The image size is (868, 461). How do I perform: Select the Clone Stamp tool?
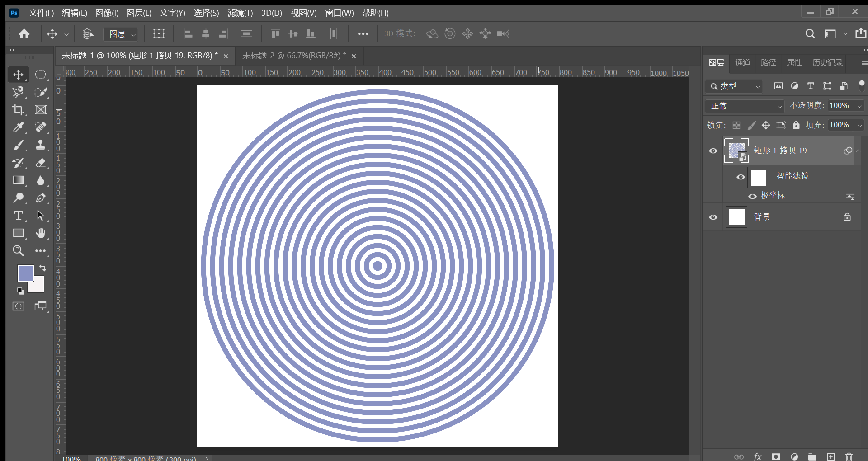(41, 145)
